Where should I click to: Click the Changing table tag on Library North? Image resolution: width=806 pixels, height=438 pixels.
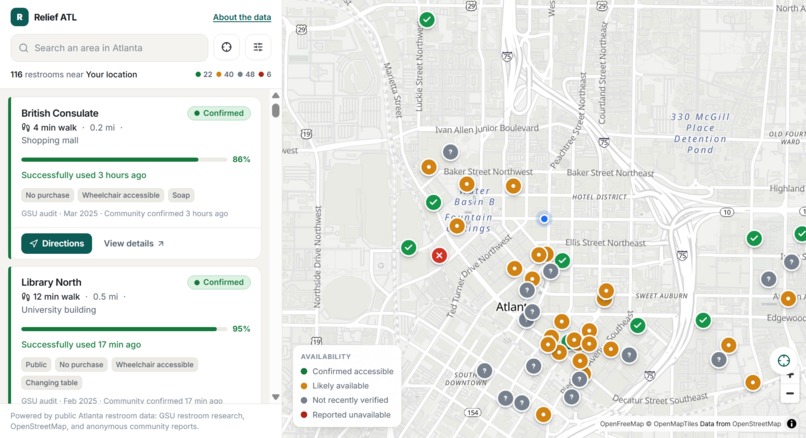click(x=51, y=382)
